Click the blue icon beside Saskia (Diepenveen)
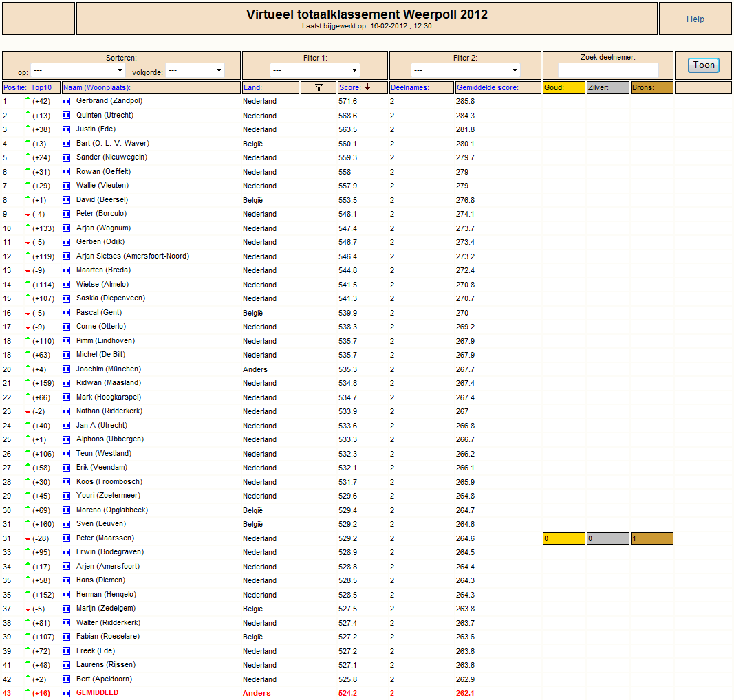The width and height of the screenshot is (734, 700). click(x=67, y=298)
